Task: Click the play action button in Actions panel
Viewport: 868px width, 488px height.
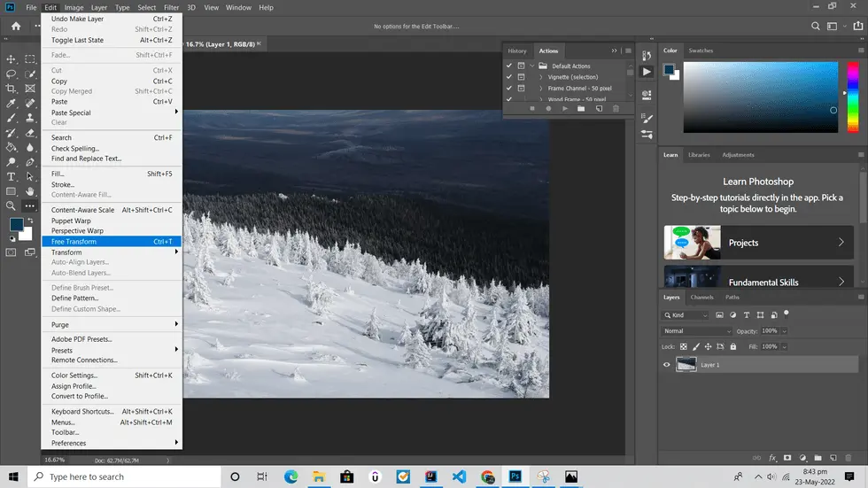Action: 565,108
